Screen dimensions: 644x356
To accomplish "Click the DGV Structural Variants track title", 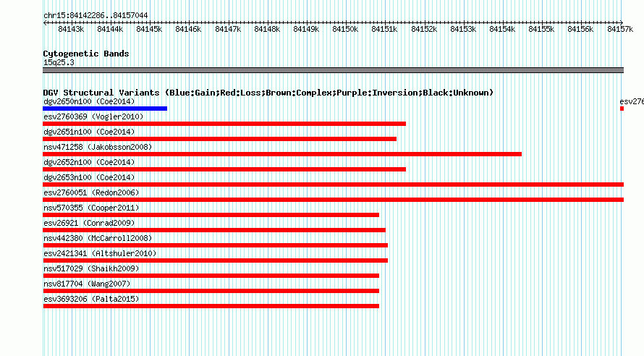I will pos(268,93).
